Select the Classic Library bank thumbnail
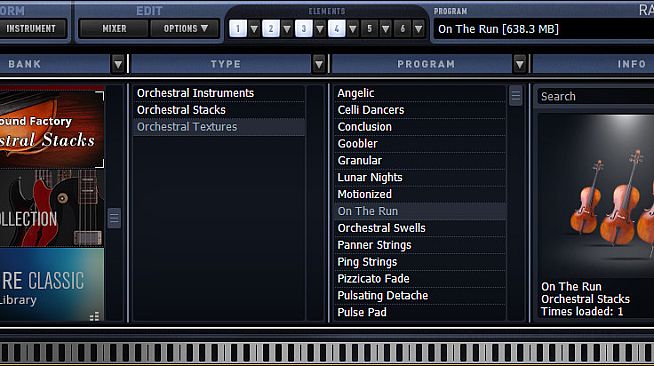This screenshot has width=654, height=366. point(52,285)
